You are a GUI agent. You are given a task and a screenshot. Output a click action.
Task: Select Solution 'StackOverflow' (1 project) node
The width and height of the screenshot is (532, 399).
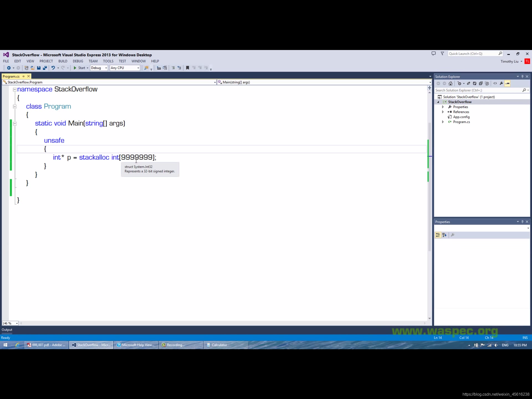(469, 97)
